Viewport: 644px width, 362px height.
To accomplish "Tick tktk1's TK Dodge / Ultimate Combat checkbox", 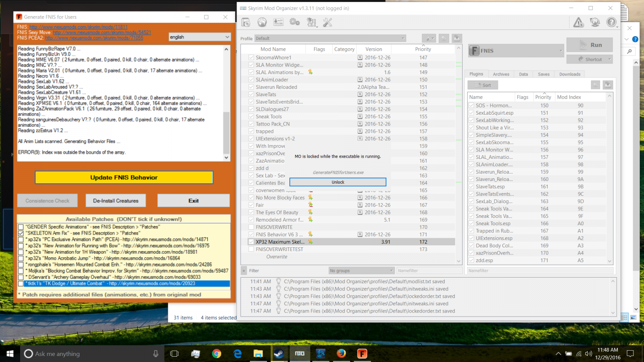I will coord(21,284).
